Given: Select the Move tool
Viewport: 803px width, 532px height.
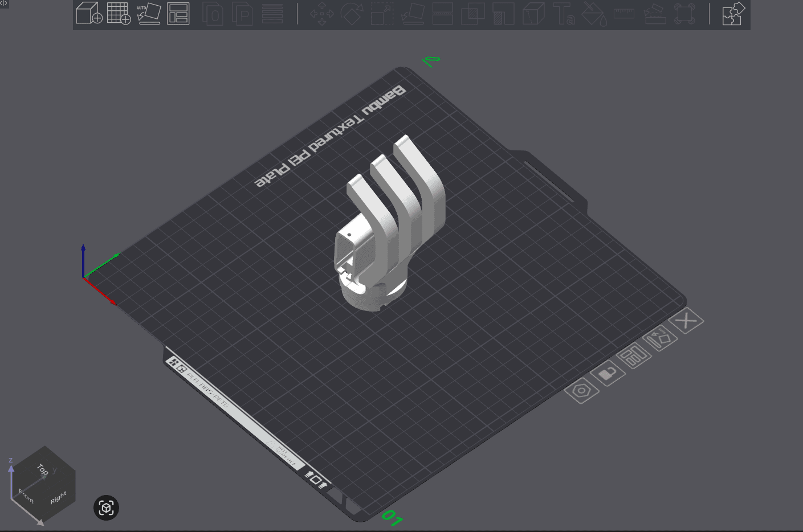Looking at the screenshot, I should (x=322, y=14).
